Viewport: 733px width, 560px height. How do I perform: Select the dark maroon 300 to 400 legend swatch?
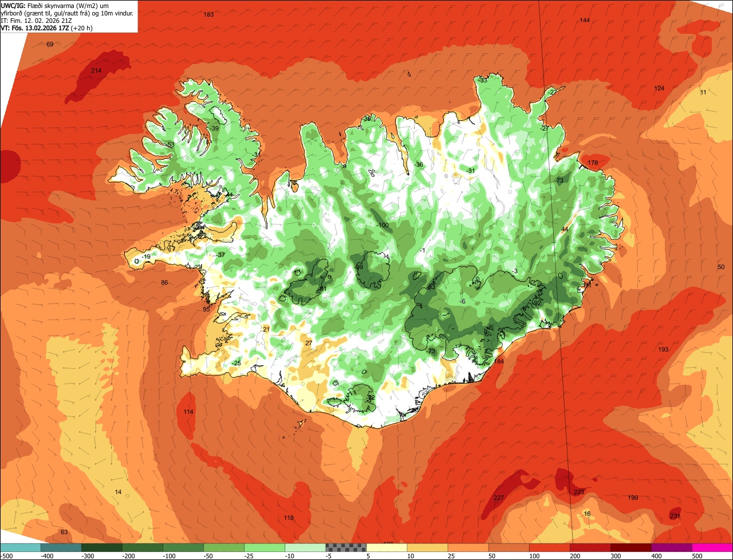(x=631, y=547)
